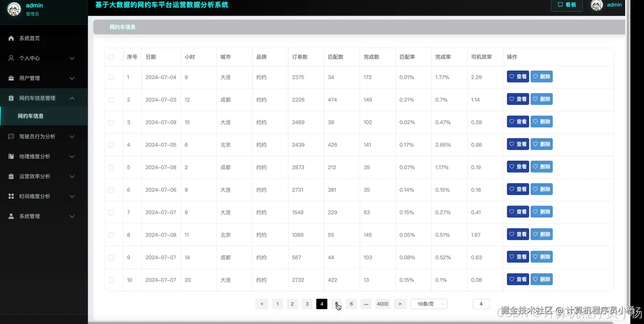Check the checkbox for row 7 with 1549 orders

tap(111, 213)
